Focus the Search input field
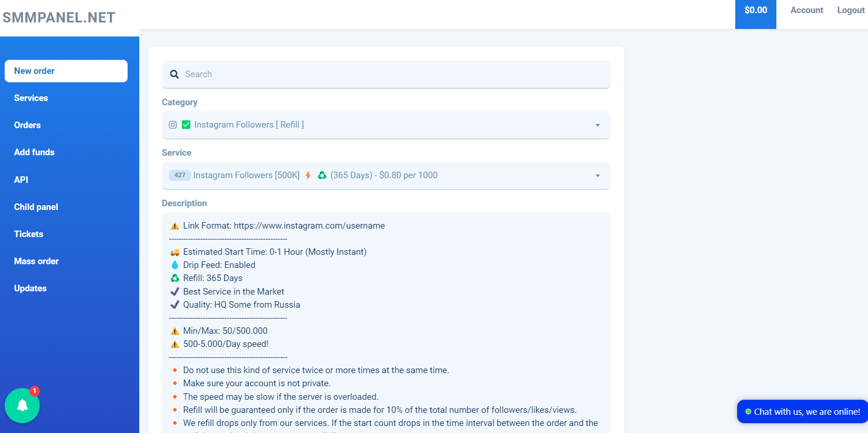This screenshot has width=868, height=433. tap(393, 74)
